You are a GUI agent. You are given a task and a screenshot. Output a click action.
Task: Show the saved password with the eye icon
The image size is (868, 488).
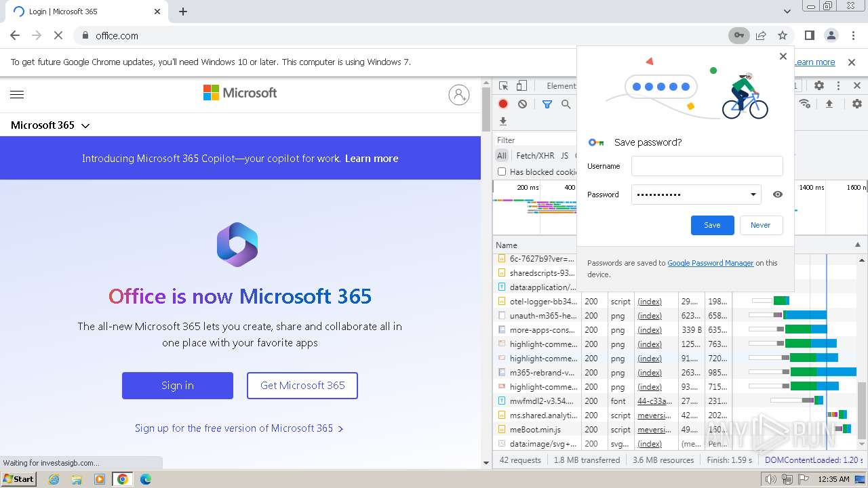pyautogui.click(x=778, y=195)
